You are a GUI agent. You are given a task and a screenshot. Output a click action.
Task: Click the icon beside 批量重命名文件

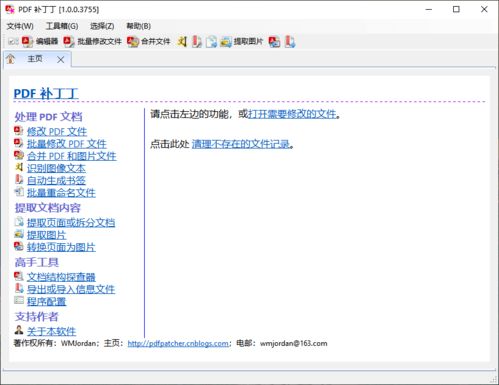pyautogui.click(x=19, y=192)
